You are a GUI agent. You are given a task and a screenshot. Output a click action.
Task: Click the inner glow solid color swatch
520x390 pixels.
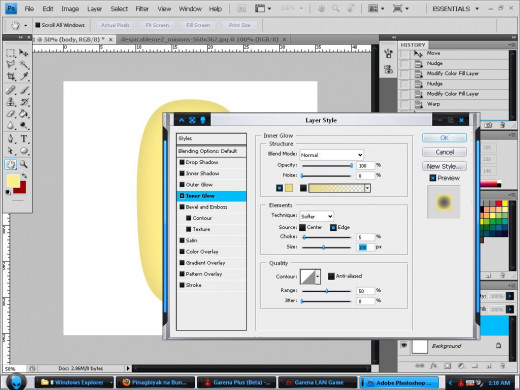pyautogui.click(x=289, y=188)
